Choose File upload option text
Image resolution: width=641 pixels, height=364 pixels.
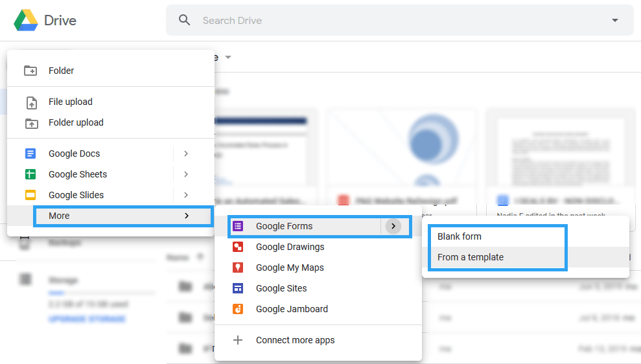coord(70,102)
